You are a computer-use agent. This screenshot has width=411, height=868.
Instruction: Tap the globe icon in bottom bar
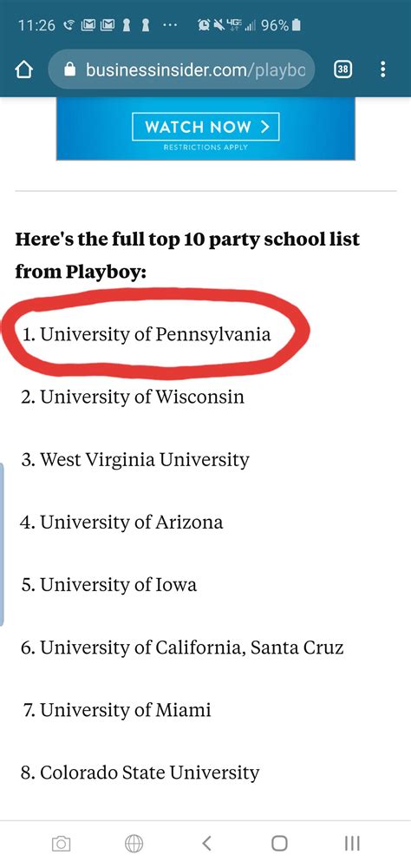134,844
